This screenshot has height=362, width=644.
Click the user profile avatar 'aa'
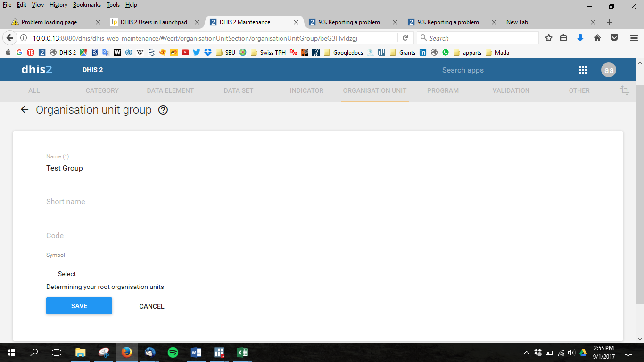click(609, 70)
